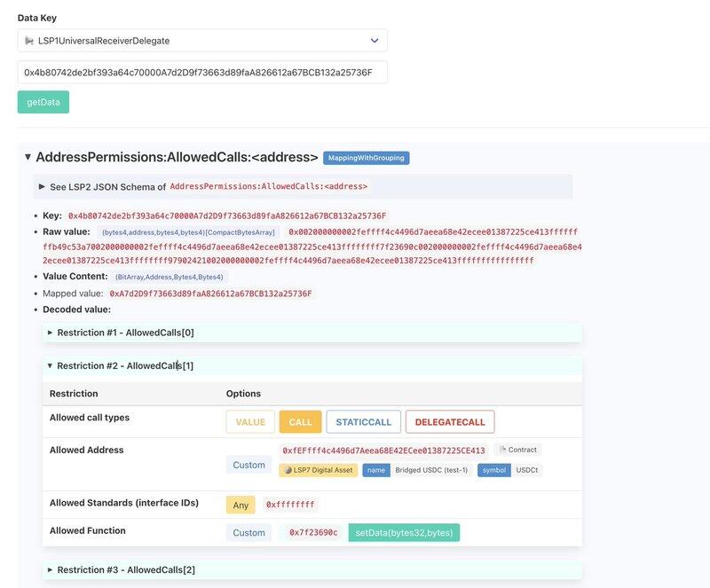
Task: Toggle the DELEGATECALL call type
Action: (x=450, y=422)
